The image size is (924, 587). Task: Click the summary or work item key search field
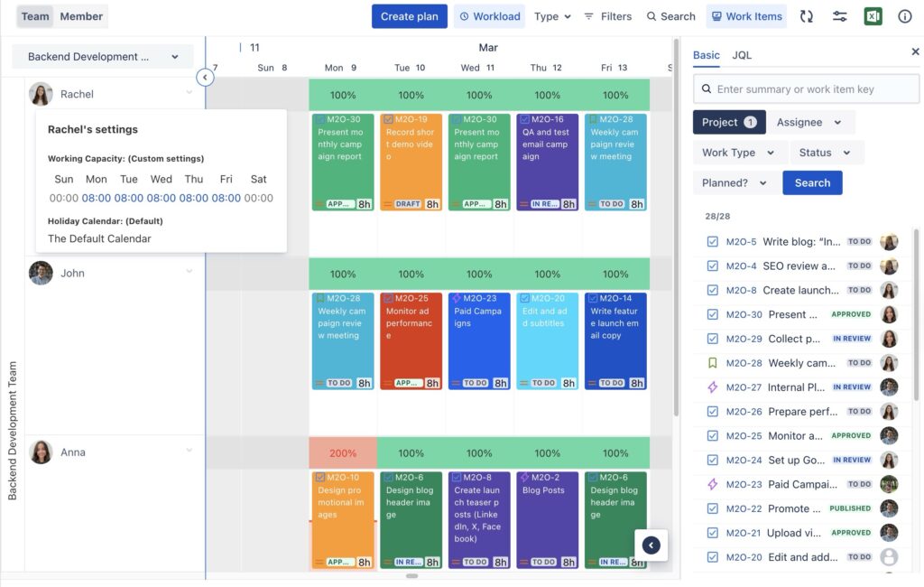(x=805, y=88)
